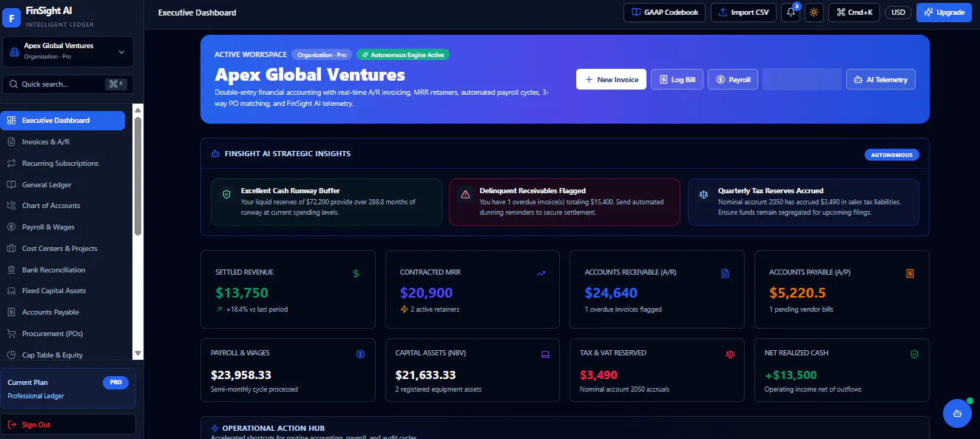Image resolution: width=980 pixels, height=439 pixels.
Task: Click the Recurring Subscriptions arrows icon
Action: [11, 163]
